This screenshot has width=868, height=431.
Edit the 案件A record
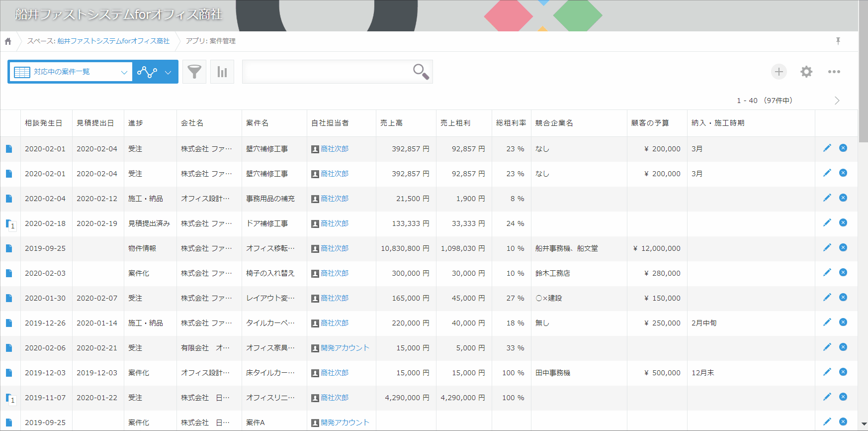(x=827, y=422)
